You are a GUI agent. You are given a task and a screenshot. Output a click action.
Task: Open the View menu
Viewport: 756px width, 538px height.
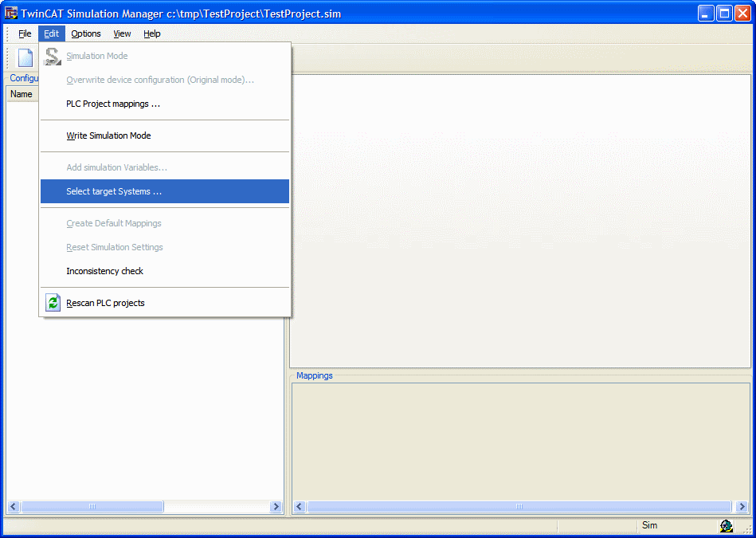[x=122, y=33]
